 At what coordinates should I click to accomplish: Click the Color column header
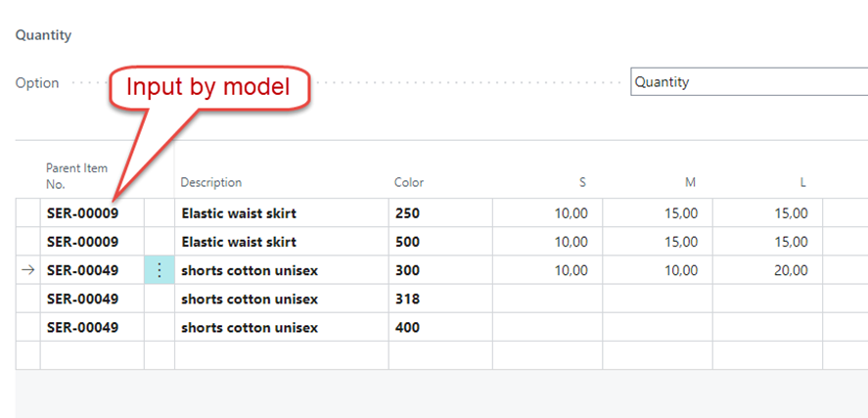pos(408,182)
